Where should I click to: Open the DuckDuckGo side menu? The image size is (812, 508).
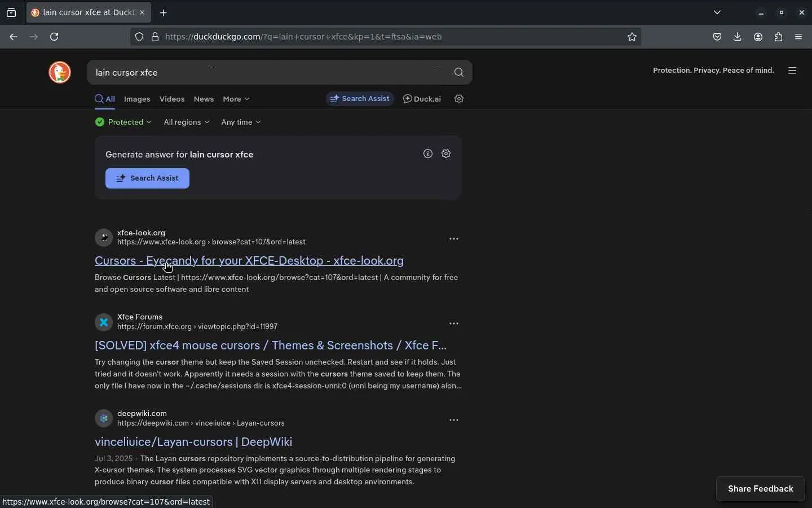click(x=793, y=71)
